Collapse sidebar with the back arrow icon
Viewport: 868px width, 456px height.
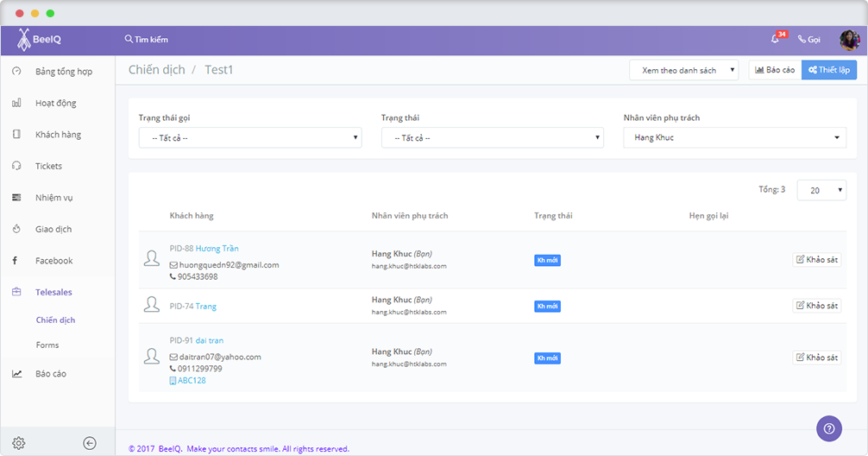[90, 443]
